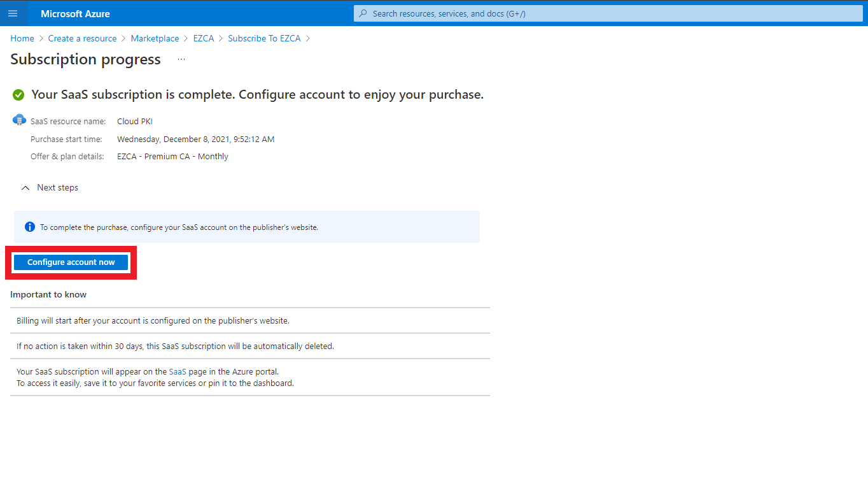The height and width of the screenshot is (500, 868).
Task: Open the Azure portal hamburger menu
Action: click(13, 13)
